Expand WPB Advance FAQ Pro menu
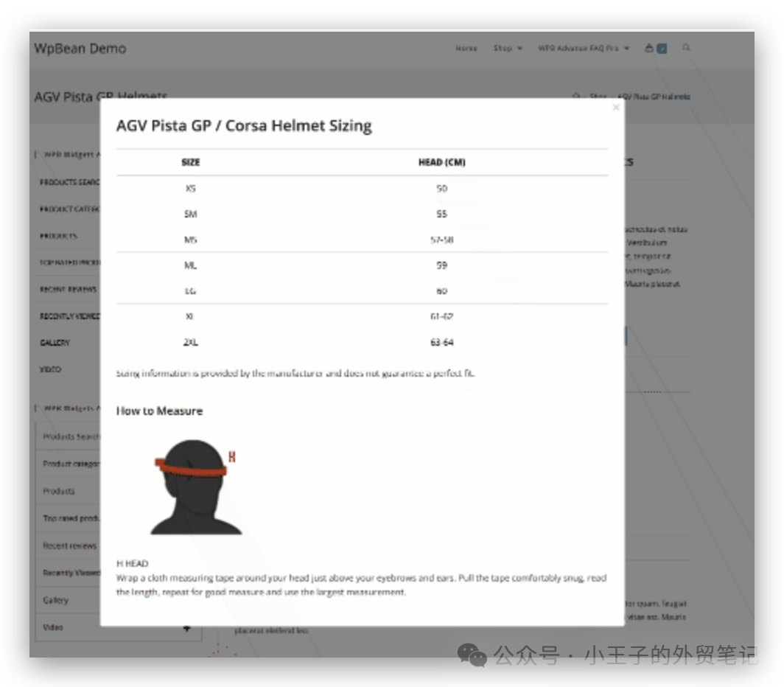Image resolution: width=784 pixels, height=687 pixels. pos(584,48)
